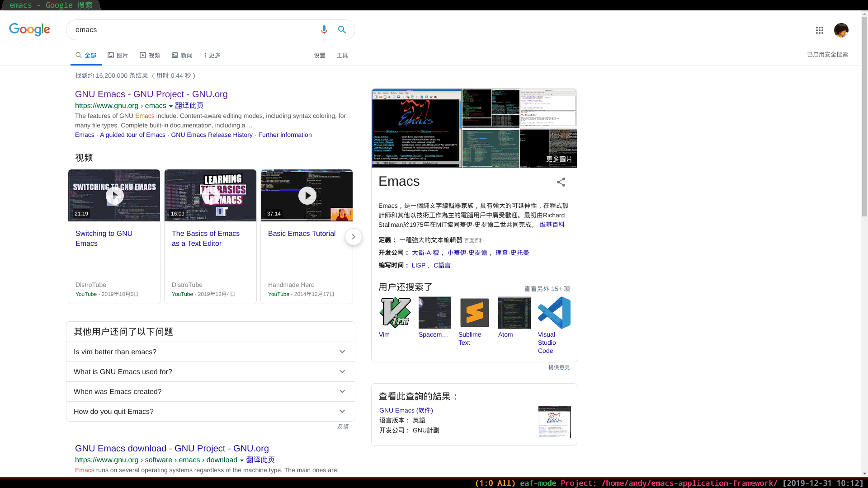Click the search input field with emacs
Screen dimensions: 868x488
click(190, 30)
